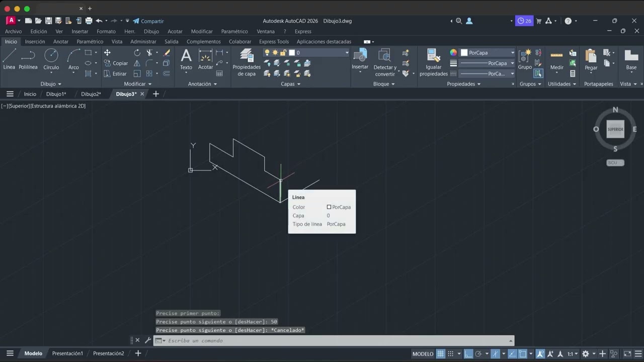The width and height of the screenshot is (644, 362).
Task: Click the Erase (Borrar) tool icon
Action: point(167,53)
